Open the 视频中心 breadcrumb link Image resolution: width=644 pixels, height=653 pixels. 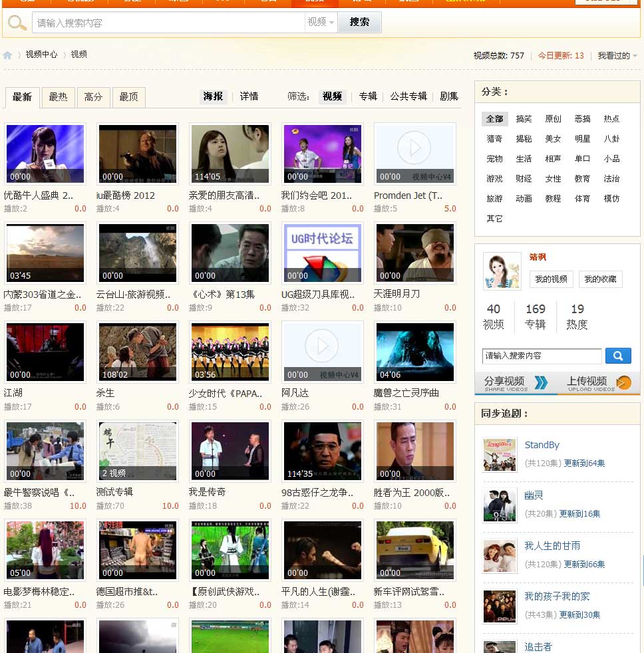pyautogui.click(x=41, y=55)
